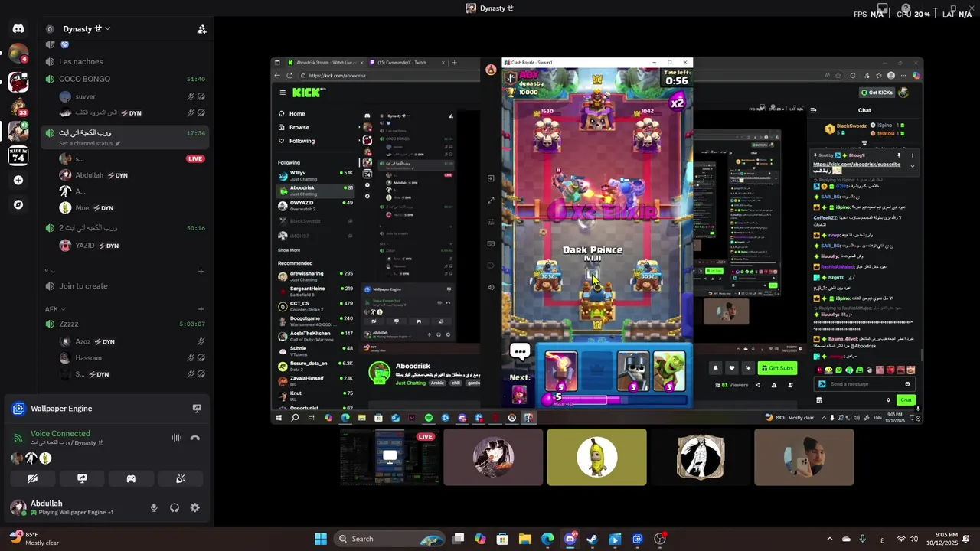Select the LIVE stream thumbnail tile
This screenshot has width=980, height=551.
[x=390, y=458]
